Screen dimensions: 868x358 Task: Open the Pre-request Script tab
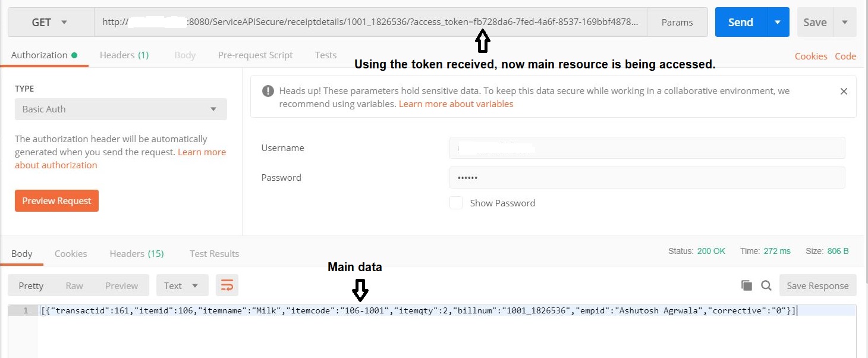(x=255, y=55)
